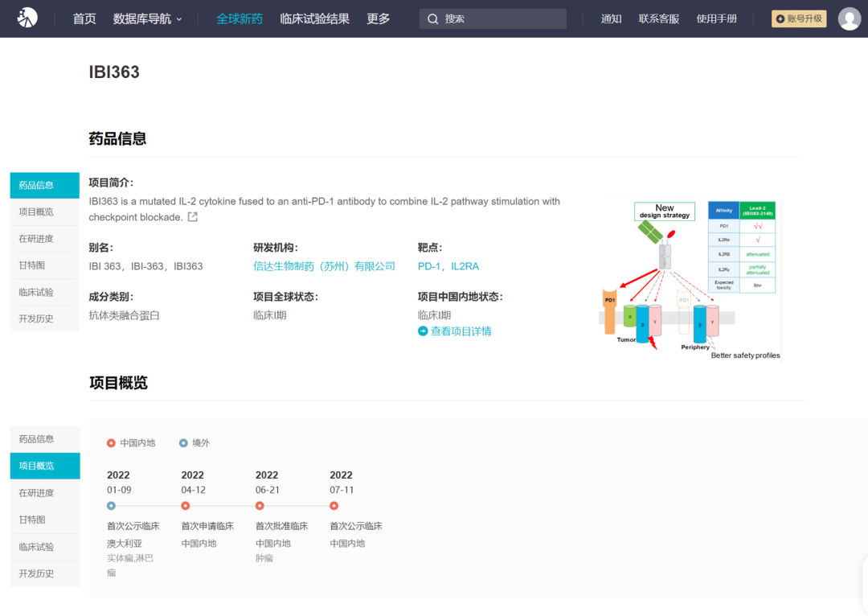Expand the 数据库导航 dropdown

pyautogui.click(x=147, y=18)
